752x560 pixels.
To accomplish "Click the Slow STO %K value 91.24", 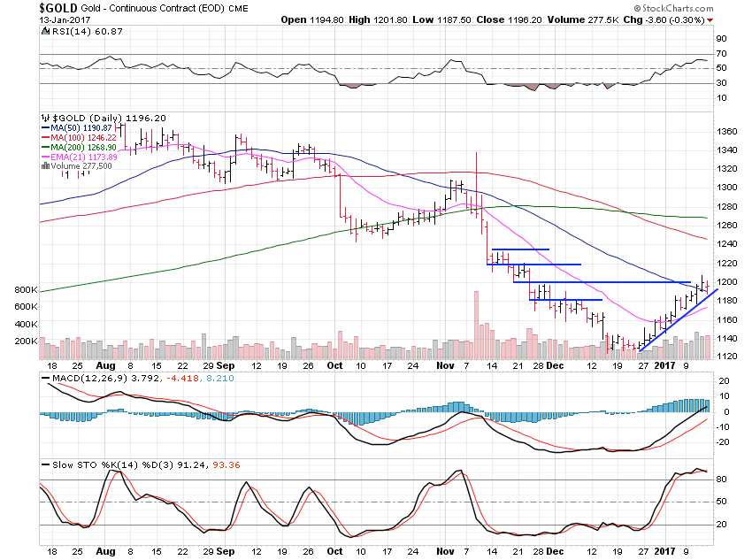I will [190, 465].
